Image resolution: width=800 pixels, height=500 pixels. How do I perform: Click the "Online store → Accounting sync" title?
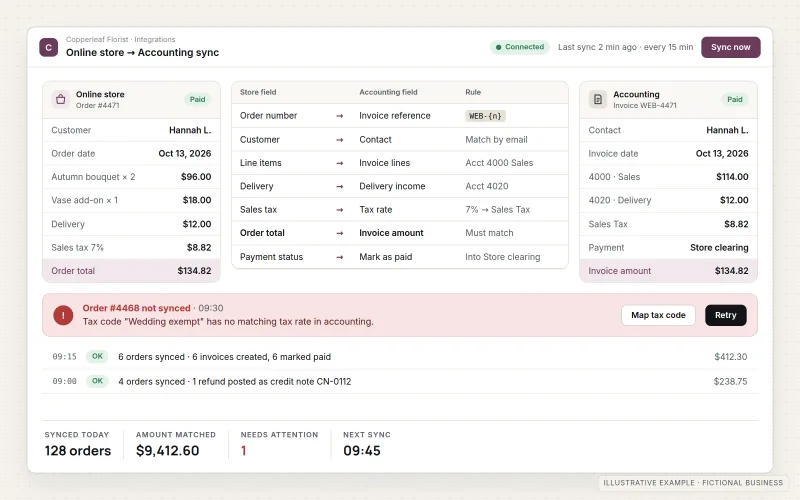pyautogui.click(x=142, y=53)
